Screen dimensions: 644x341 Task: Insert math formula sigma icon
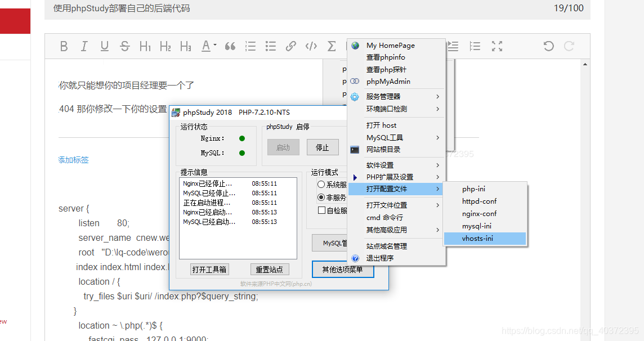click(x=332, y=46)
